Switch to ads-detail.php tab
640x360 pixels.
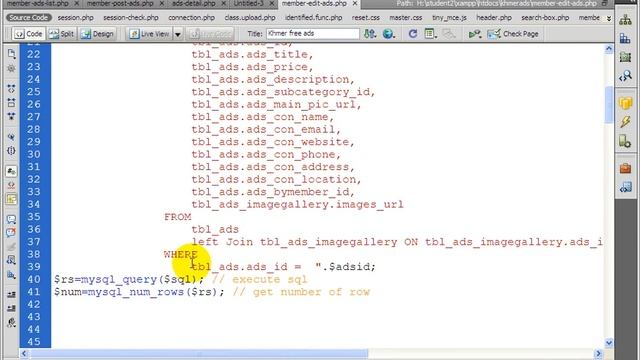click(x=193, y=3)
